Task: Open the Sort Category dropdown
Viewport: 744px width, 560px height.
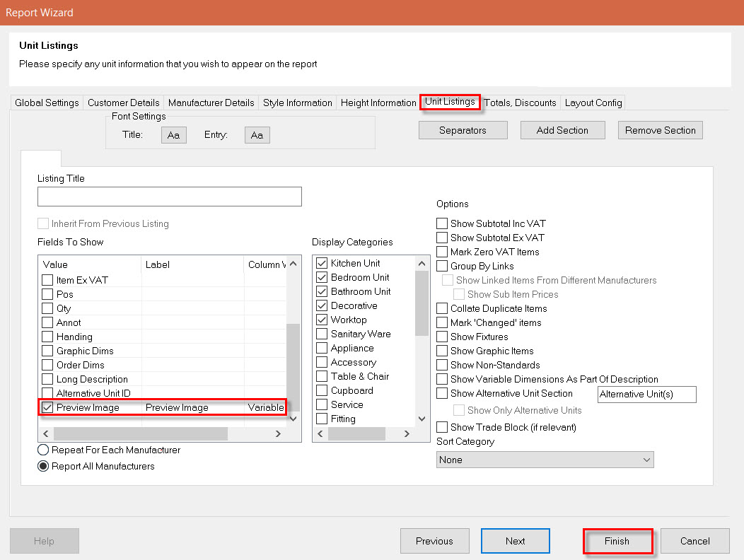Action: click(x=645, y=460)
